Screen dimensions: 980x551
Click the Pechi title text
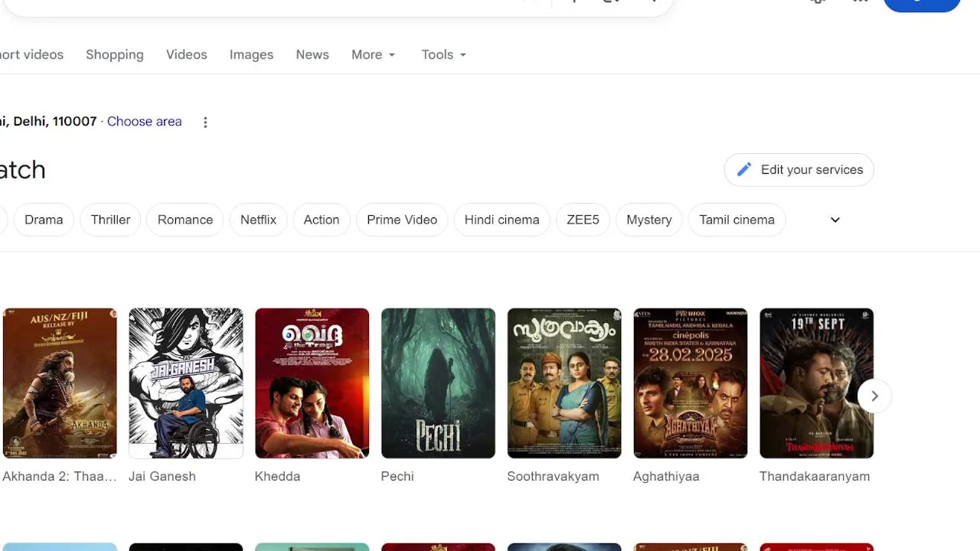[397, 476]
